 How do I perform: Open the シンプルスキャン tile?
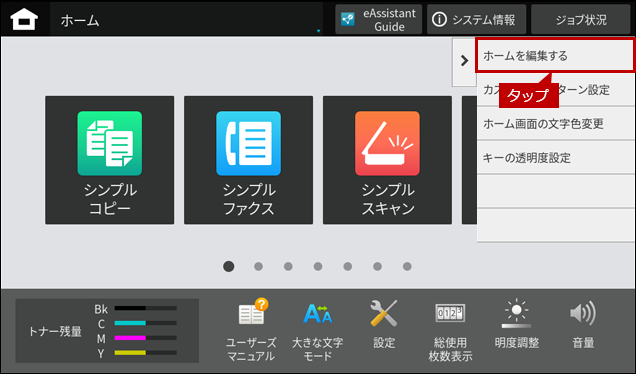[387, 160]
